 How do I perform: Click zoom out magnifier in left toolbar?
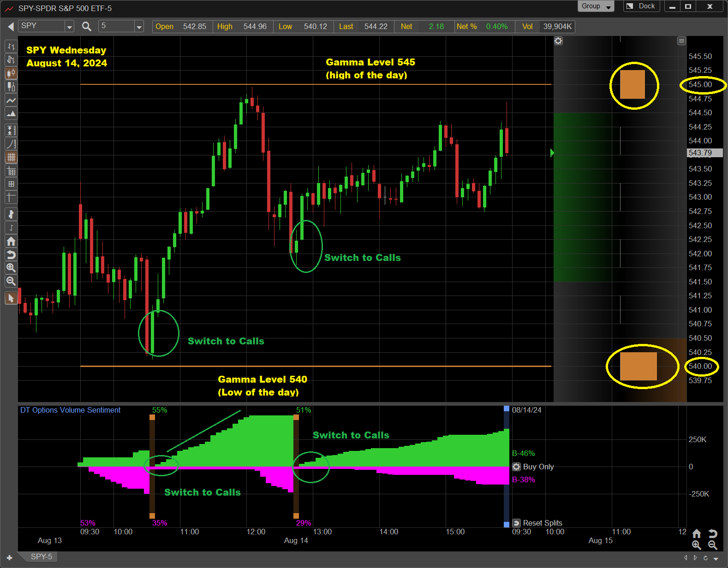point(11,281)
